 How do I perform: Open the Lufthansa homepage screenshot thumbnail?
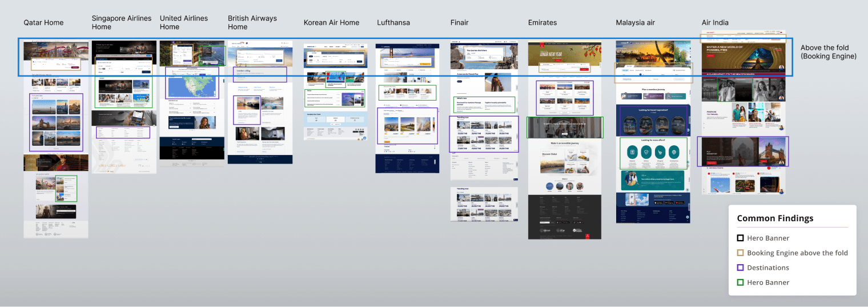click(x=407, y=109)
